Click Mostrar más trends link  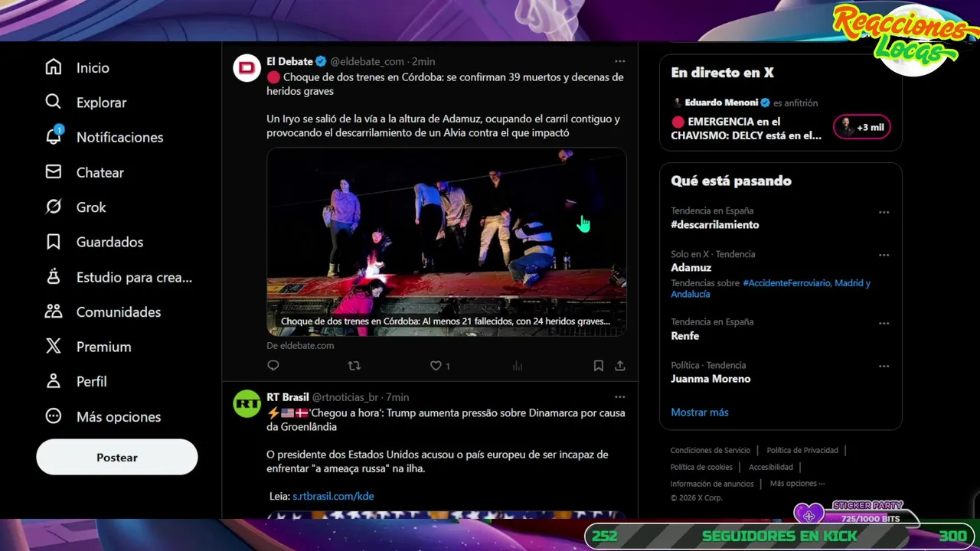coord(699,412)
